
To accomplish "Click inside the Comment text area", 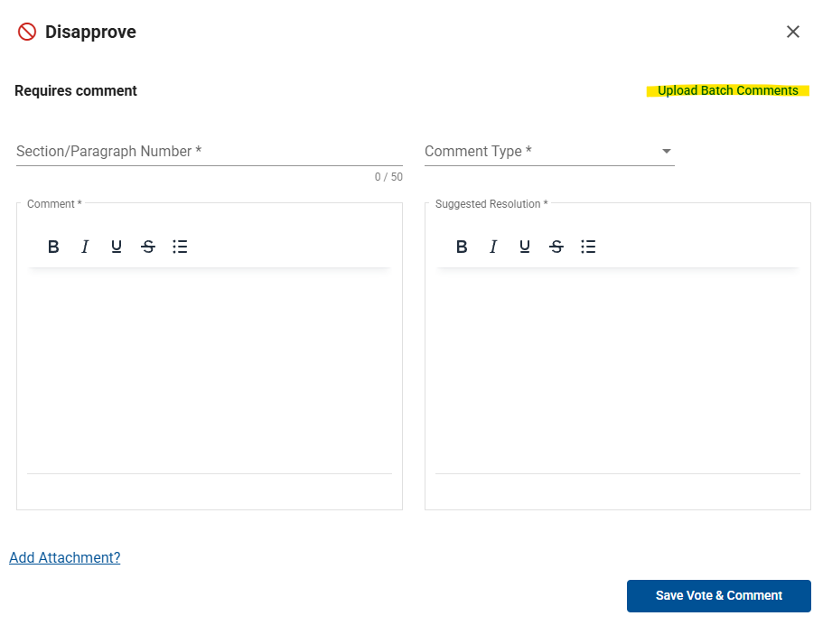I will point(209,371).
